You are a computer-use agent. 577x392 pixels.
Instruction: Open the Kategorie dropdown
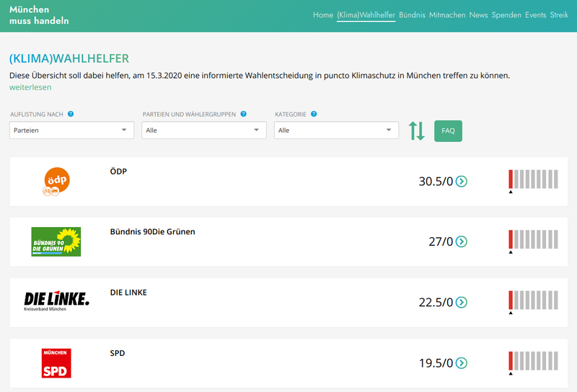click(336, 130)
